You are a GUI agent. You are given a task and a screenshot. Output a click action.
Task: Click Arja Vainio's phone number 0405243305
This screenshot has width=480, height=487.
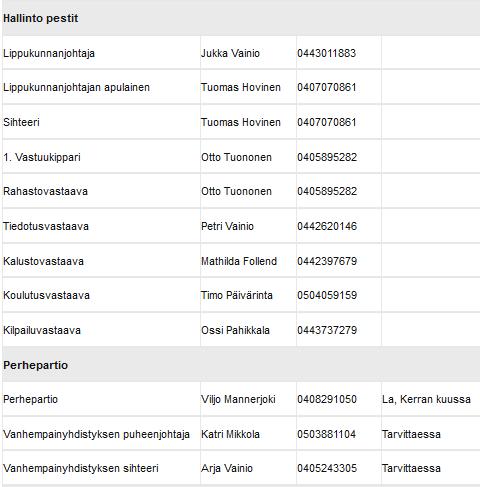tap(327, 468)
